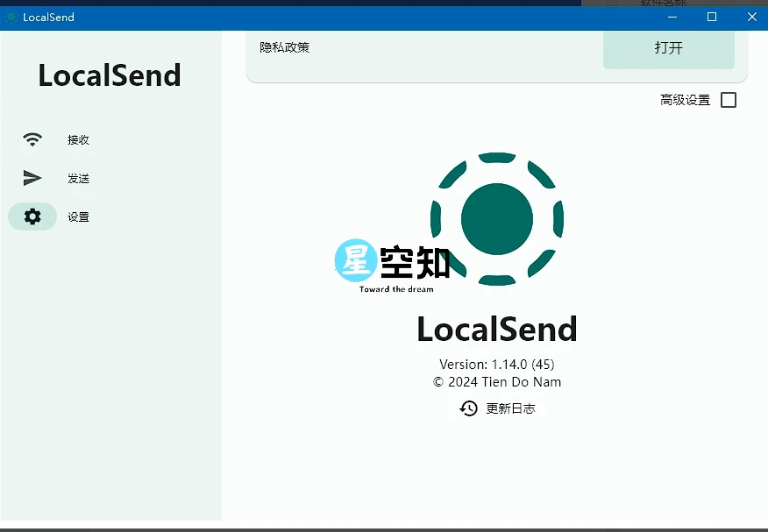Select the 发送 arrow icon in sidebar

click(32, 178)
